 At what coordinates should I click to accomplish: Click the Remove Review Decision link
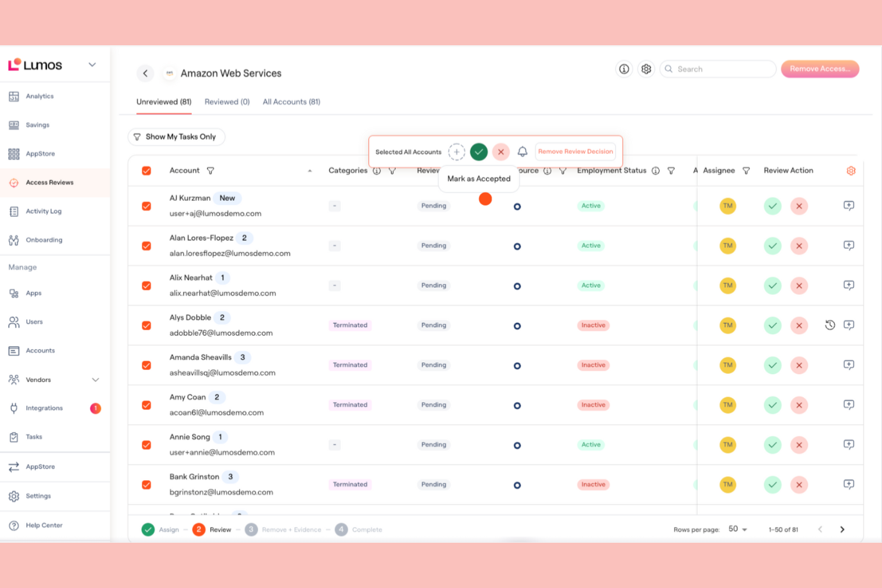click(574, 151)
